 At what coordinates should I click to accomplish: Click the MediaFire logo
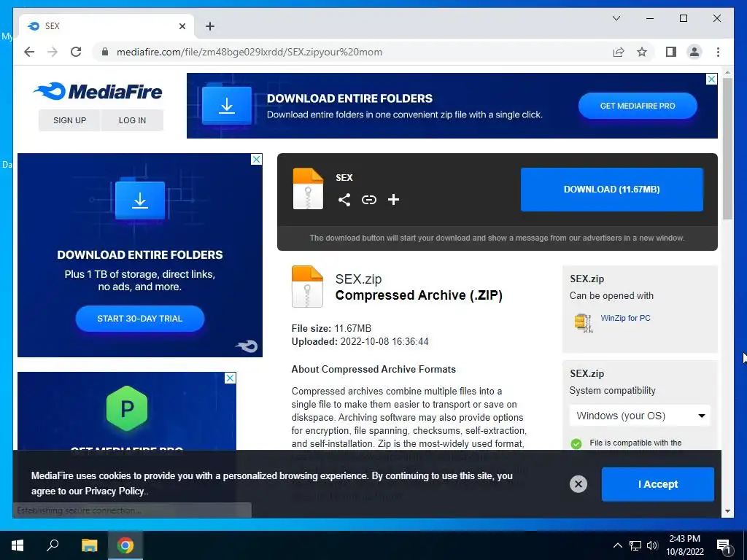point(98,91)
